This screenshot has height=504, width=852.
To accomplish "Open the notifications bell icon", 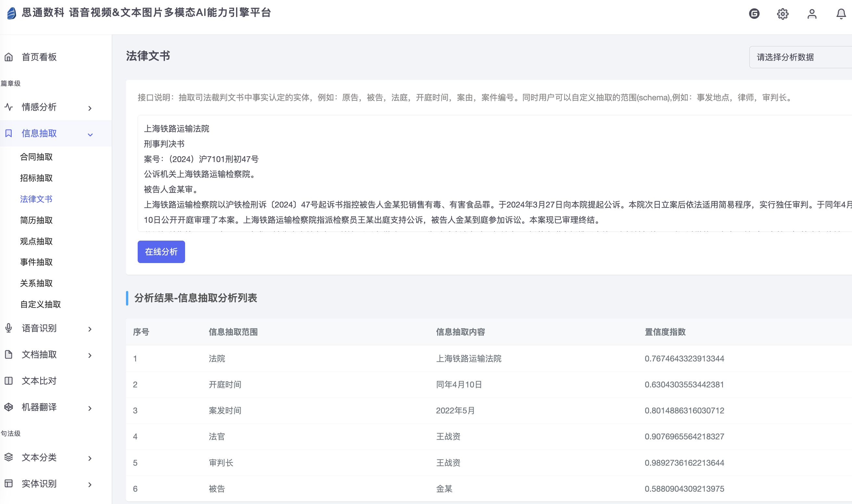I will pos(841,14).
